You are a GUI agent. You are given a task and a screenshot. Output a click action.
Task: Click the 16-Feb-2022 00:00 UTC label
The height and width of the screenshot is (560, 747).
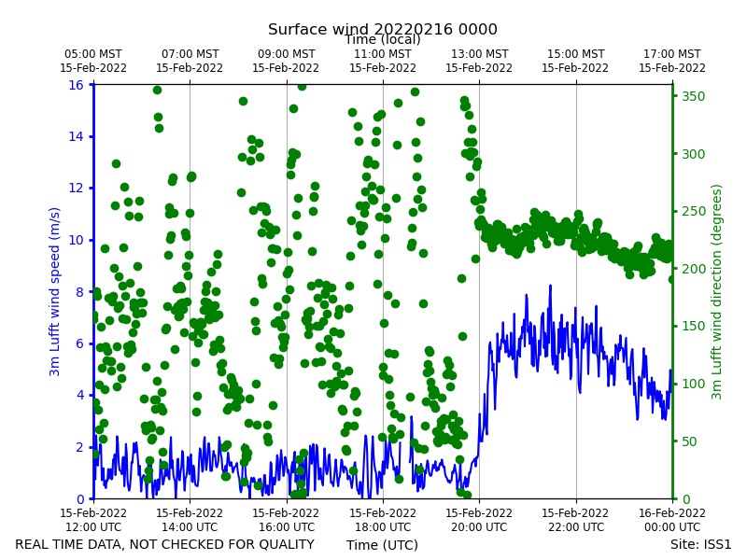(672, 520)
